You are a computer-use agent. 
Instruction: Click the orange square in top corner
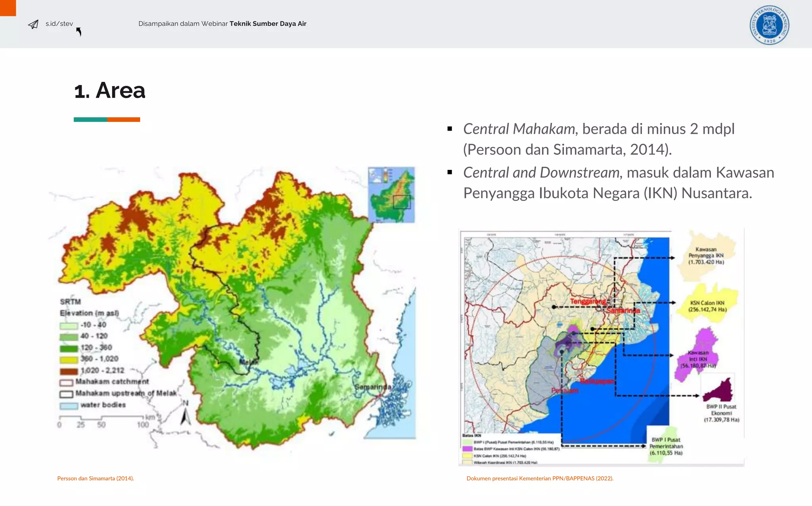tap(8, 8)
